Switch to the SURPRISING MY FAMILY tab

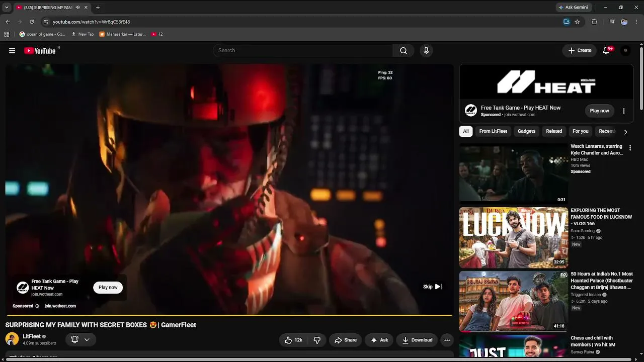click(x=48, y=8)
